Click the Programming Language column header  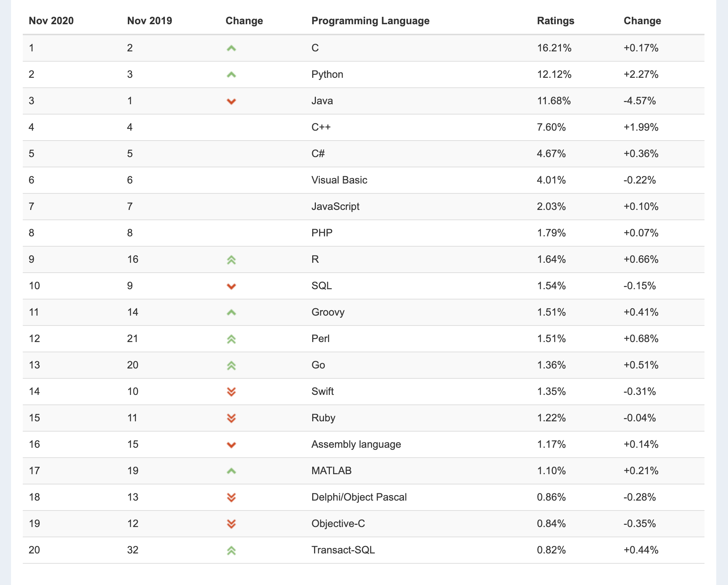pos(370,21)
